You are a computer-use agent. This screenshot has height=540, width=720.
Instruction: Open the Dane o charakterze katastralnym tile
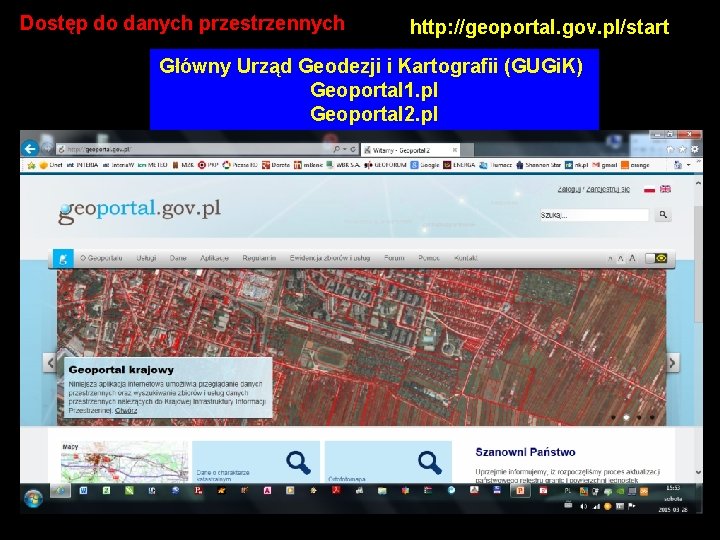pos(256,461)
